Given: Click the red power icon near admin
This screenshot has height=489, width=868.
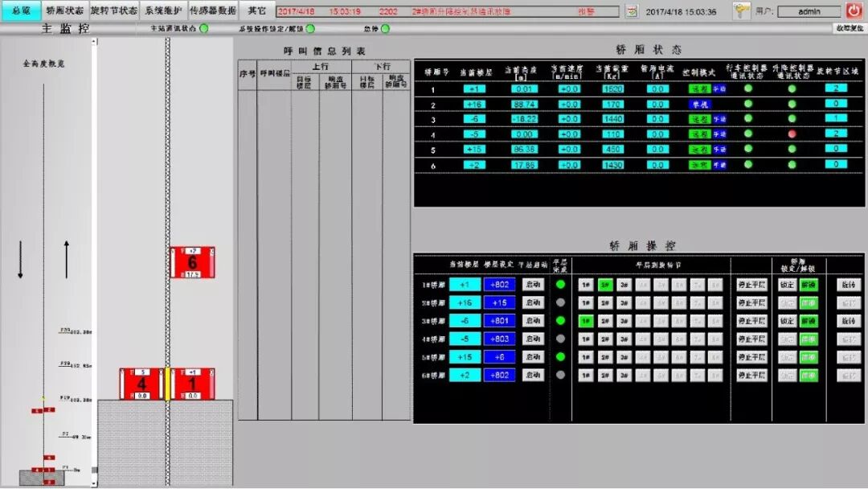Looking at the screenshot, I should click(x=853, y=11).
